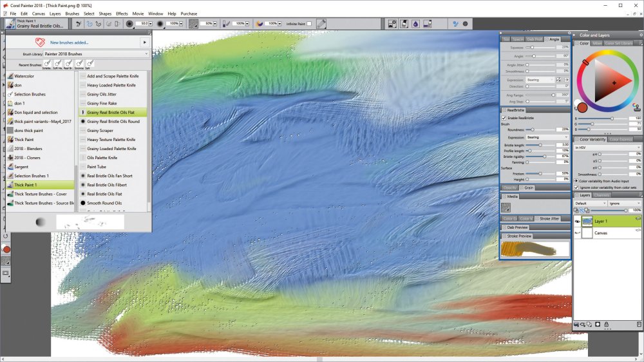Click the tag icon beside New brushes added
The width and height of the screenshot is (644, 362).
click(x=40, y=42)
